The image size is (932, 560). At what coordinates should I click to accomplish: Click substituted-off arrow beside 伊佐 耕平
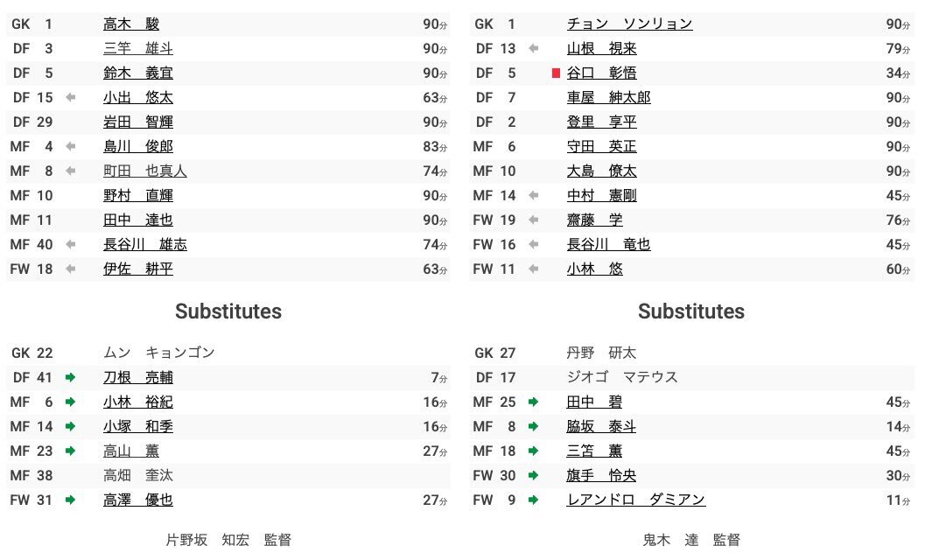click(x=71, y=269)
